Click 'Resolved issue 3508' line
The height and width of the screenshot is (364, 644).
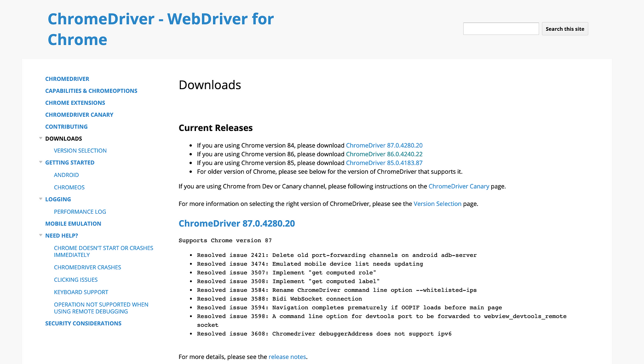[288, 281]
